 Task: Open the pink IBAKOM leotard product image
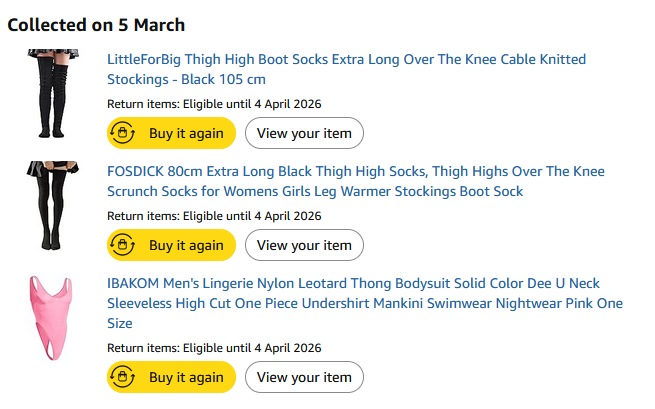(51, 318)
